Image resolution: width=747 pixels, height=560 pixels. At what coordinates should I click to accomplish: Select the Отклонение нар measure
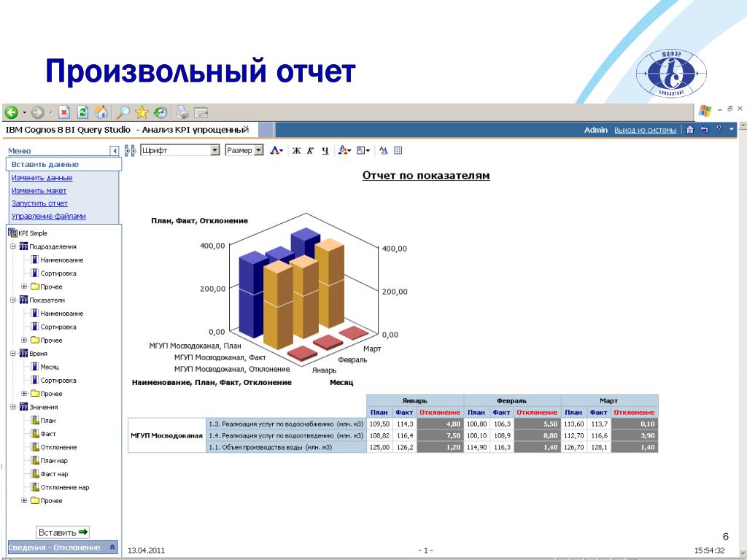pyautogui.click(x=65, y=487)
